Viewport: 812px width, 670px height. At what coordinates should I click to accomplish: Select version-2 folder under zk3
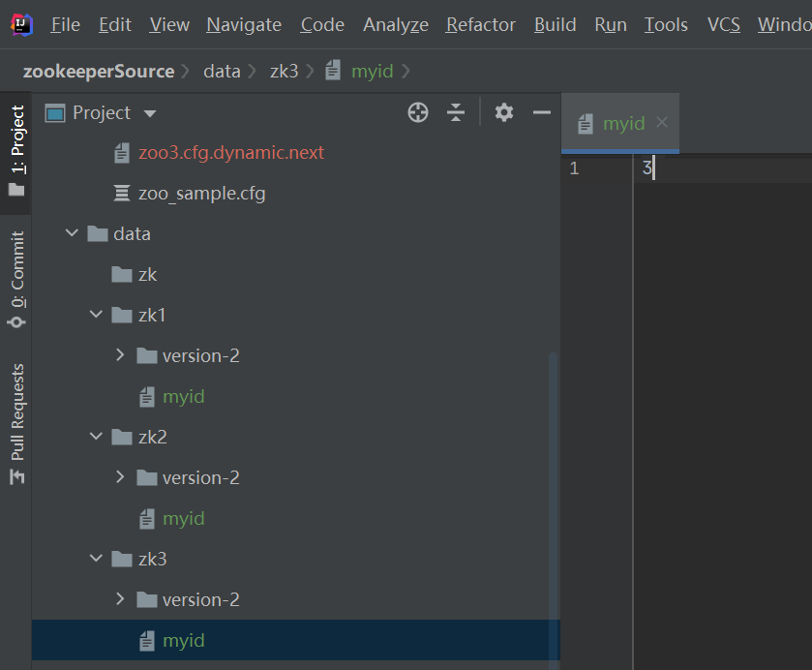[201, 599]
